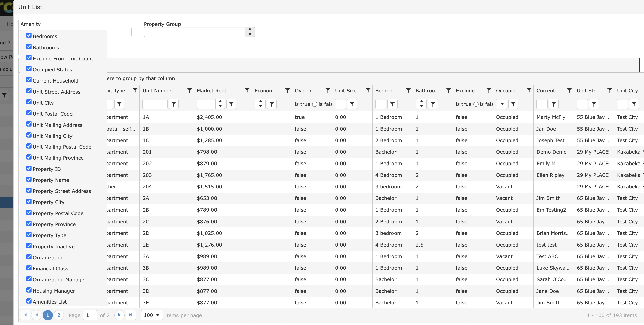
Task: Go to the first page arrow
Action: [x=25, y=315]
